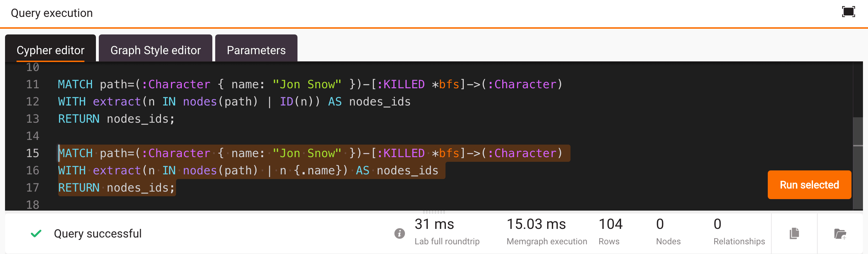Screen dimensions: 868x254
Task: Click the 104 Rows statistic
Action: [611, 231]
